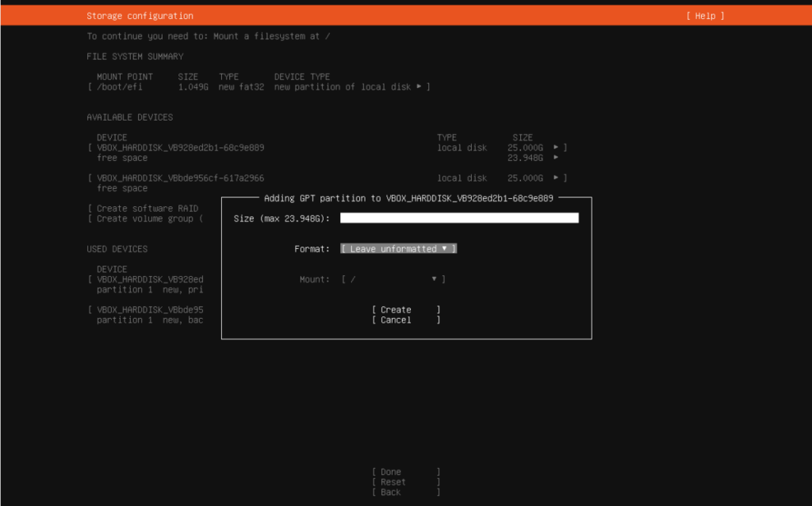Open the Help menu

tap(705, 16)
